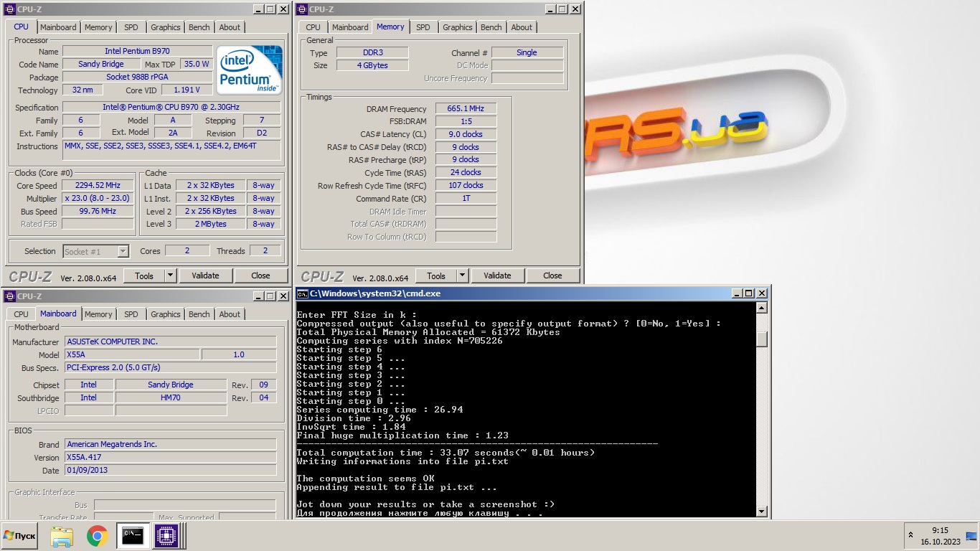
Task: Click the cmd window scrollbar thumb
Action: [x=762, y=339]
